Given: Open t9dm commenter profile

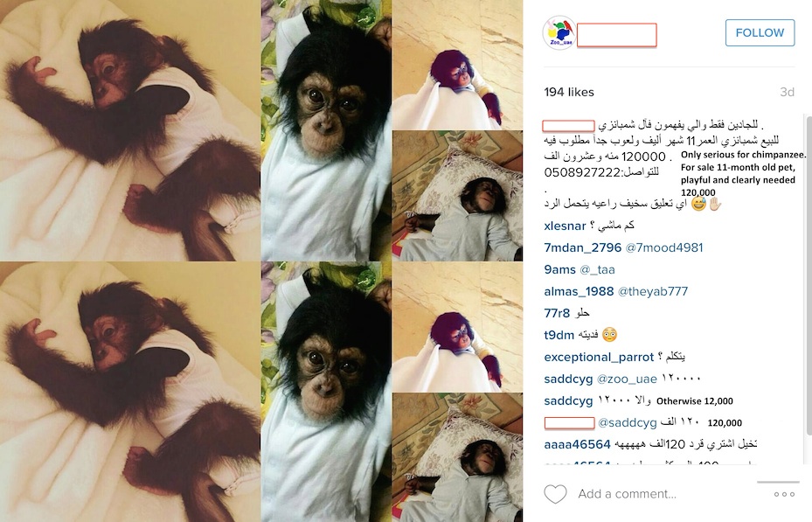Looking at the screenshot, I should (559, 335).
